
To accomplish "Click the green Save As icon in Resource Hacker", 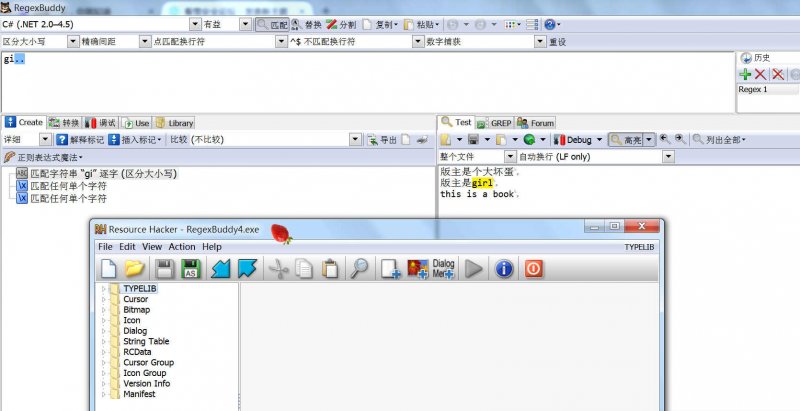I will 191,269.
